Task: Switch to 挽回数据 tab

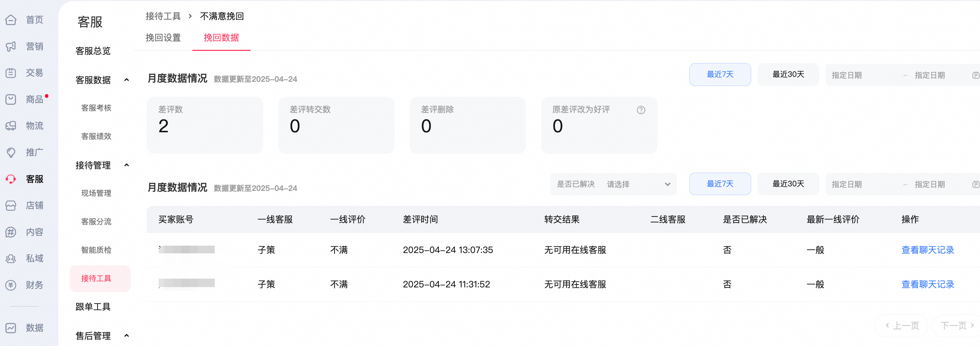Action: tap(221, 38)
